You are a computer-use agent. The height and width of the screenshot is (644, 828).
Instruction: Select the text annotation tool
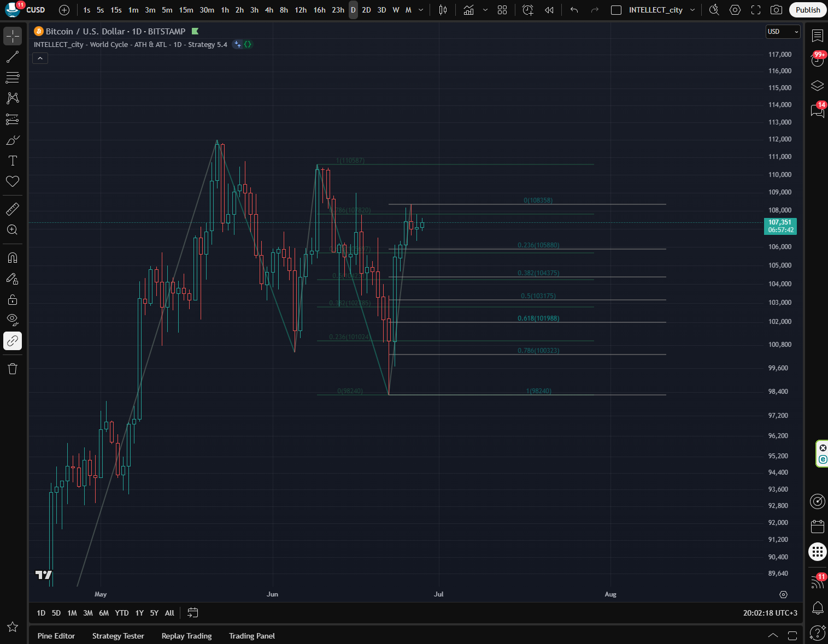pyautogui.click(x=12, y=161)
